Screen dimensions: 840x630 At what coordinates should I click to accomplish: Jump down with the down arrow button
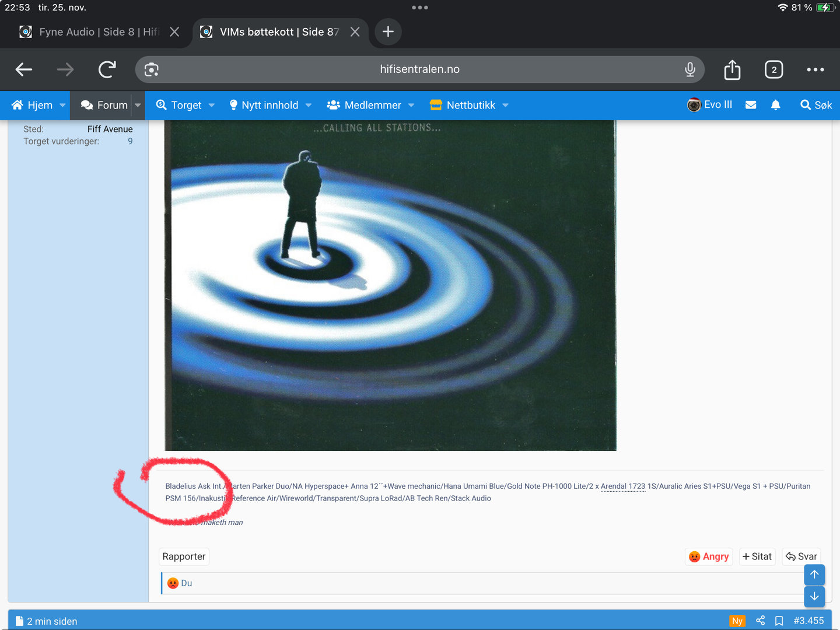(814, 596)
